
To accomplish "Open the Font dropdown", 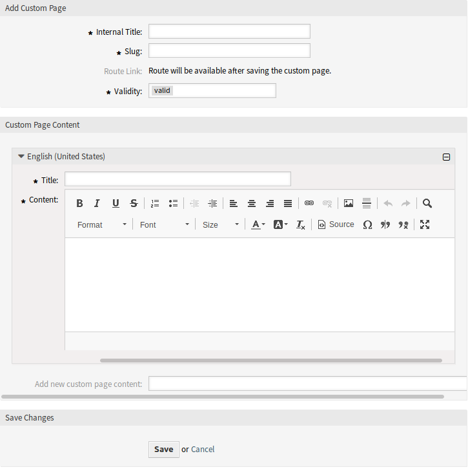I will pyautogui.click(x=164, y=224).
